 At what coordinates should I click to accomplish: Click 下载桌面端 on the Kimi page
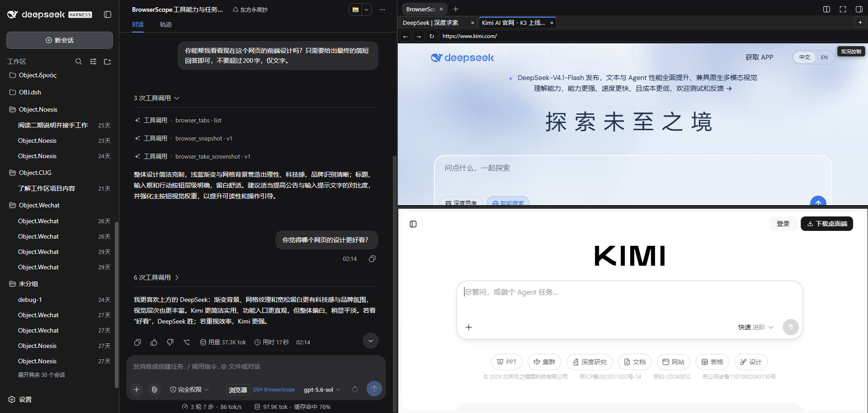pos(827,224)
